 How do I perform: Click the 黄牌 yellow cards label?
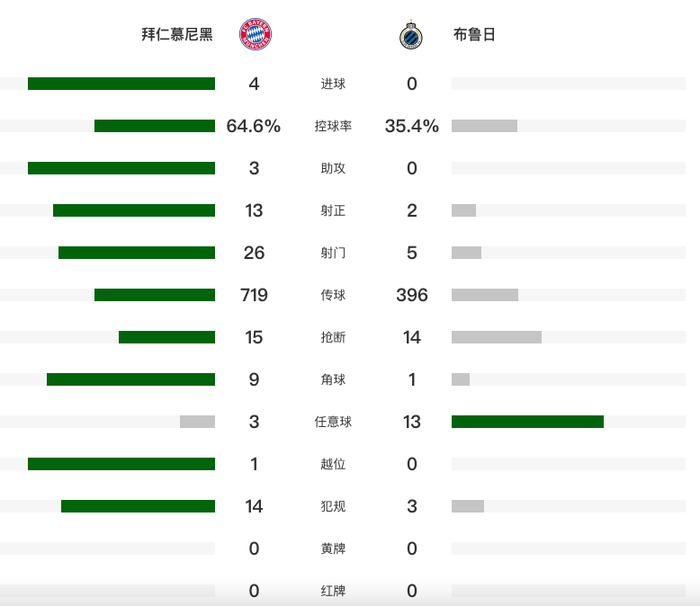pos(333,548)
